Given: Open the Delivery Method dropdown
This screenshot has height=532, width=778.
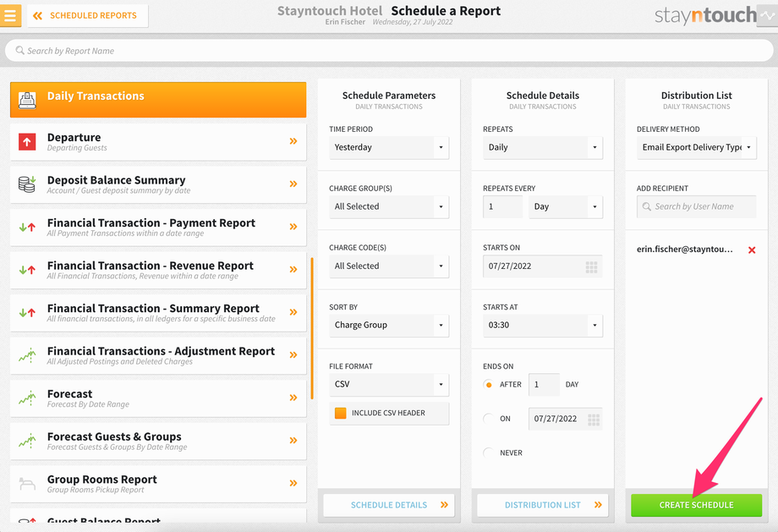Looking at the screenshot, I should coord(697,147).
